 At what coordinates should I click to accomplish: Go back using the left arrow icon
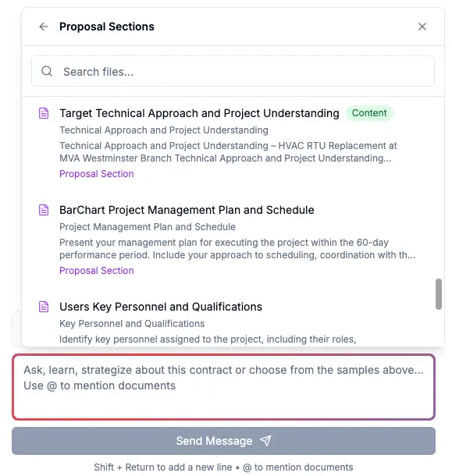(44, 27)
